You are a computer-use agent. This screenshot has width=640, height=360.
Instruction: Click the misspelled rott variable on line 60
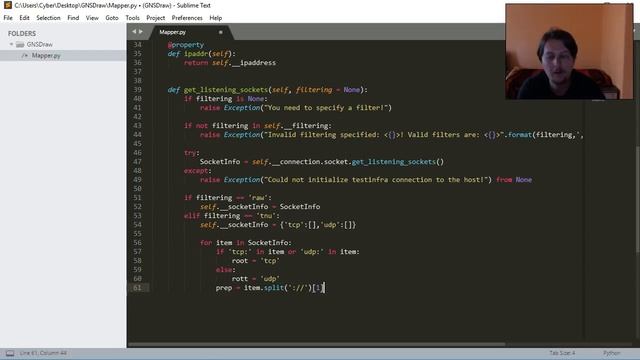(240, 279)
